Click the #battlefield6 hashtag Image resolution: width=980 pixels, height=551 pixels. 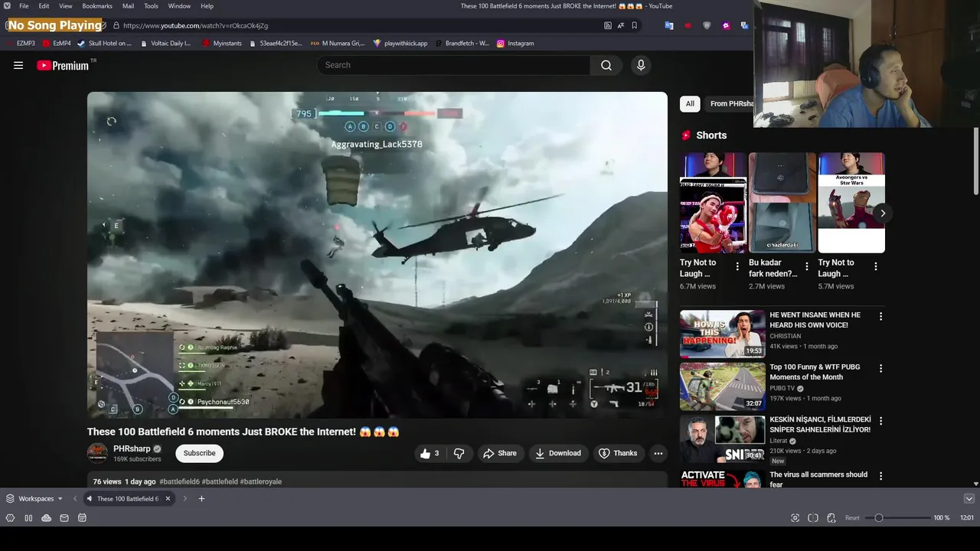179,481
